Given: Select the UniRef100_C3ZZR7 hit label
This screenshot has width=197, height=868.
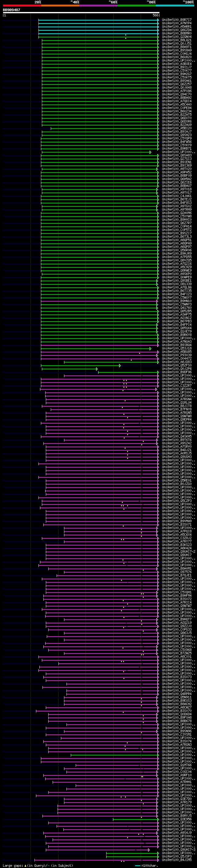Looking at the screenshot, I should 176,386.
